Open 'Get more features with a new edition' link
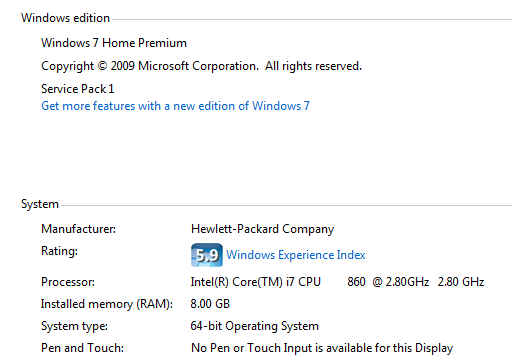 [x=175, y=106]
